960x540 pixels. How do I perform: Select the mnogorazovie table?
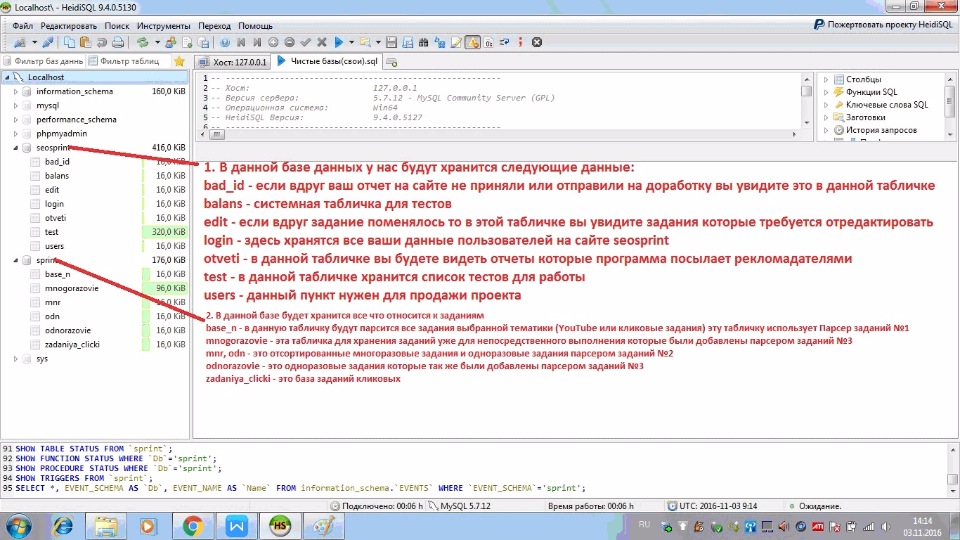pyautogui.click(x=72, y=288)
